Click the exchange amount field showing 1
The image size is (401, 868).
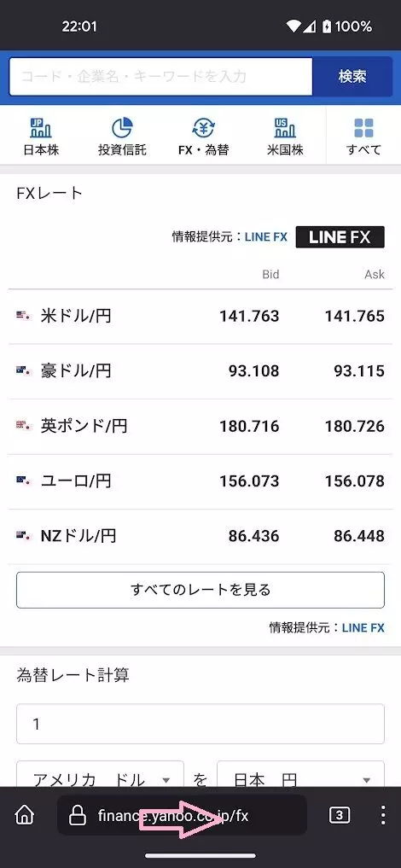coord(200,724)
